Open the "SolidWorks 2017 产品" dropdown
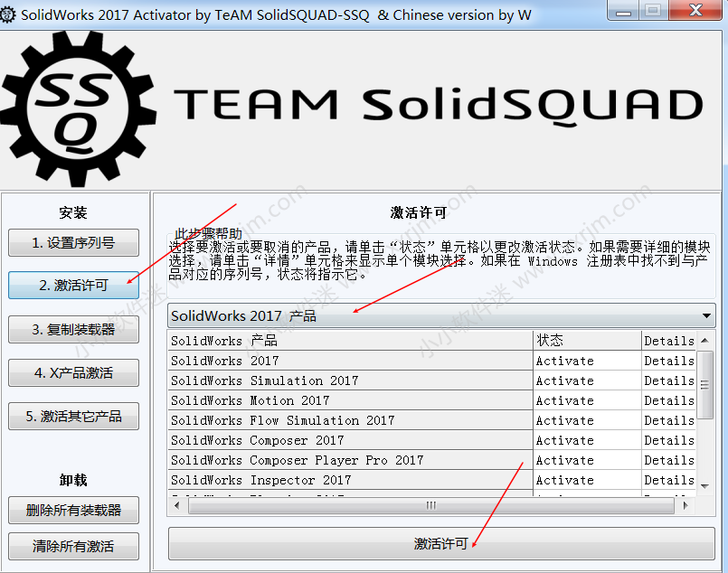Image resolution: width=728 pixels, height=573 pixels. coord(441,316)
